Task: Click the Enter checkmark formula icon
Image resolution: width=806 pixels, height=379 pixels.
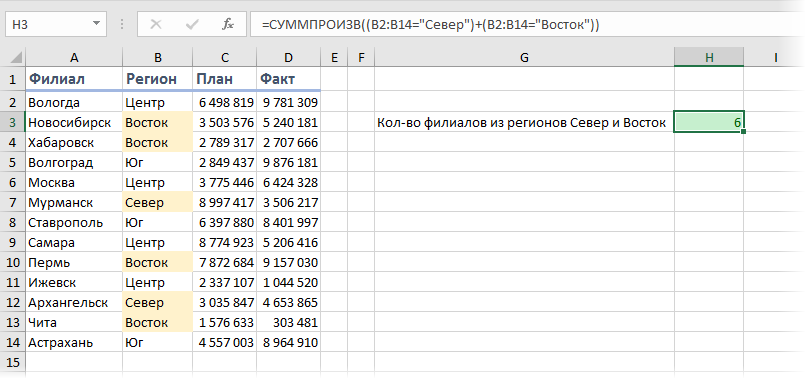Action: pos(192,25)
